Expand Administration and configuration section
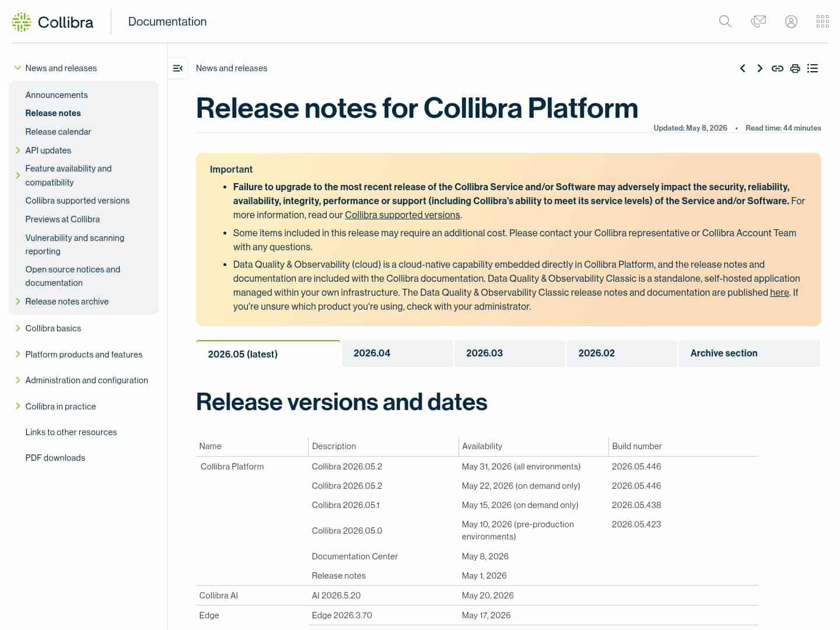This screenshot has width=840, height=630. pyautogui.click(x=17, y=380)
